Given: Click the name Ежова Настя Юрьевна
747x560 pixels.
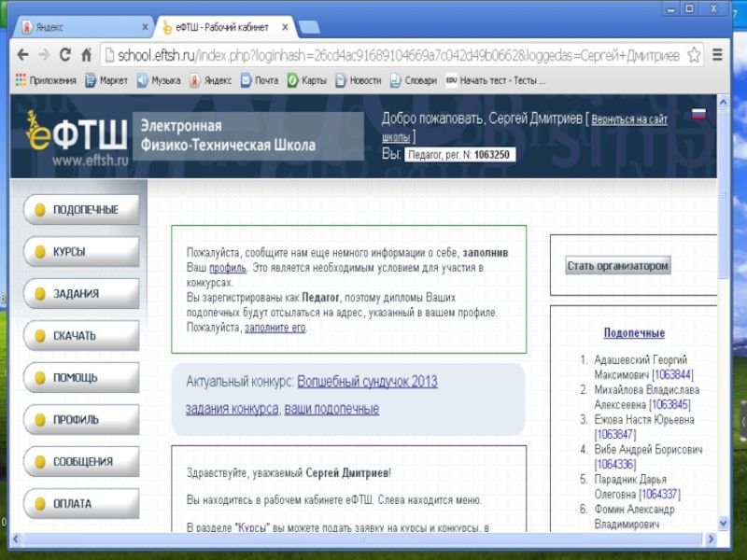Looking at the screenshot, I should tap(644, 419).
